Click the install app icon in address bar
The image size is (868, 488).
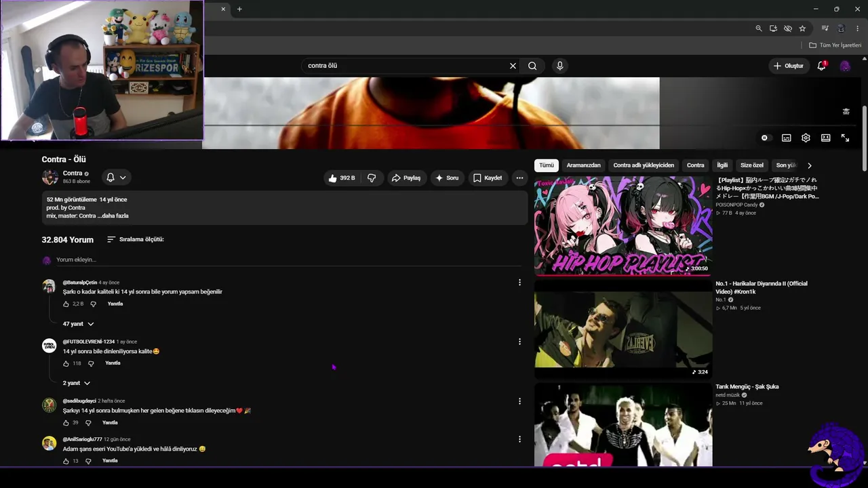773,28
